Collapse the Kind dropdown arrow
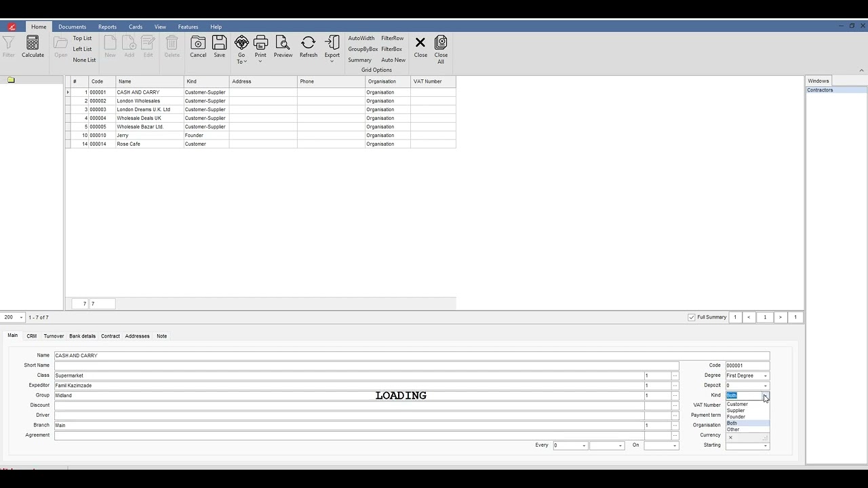The image size is (868, 488). (x=766, y=395)
